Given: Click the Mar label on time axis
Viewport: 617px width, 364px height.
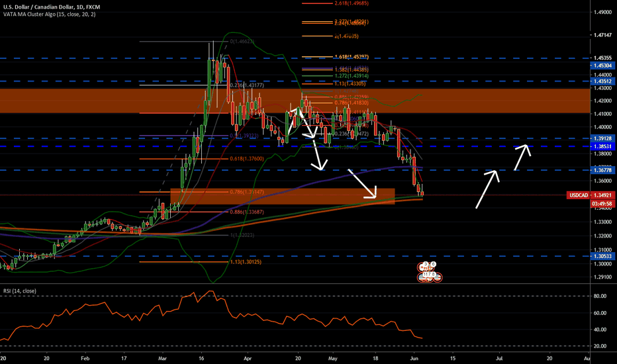Looking at the screenshot, I should pyautogui.click(x=162, y=359).
